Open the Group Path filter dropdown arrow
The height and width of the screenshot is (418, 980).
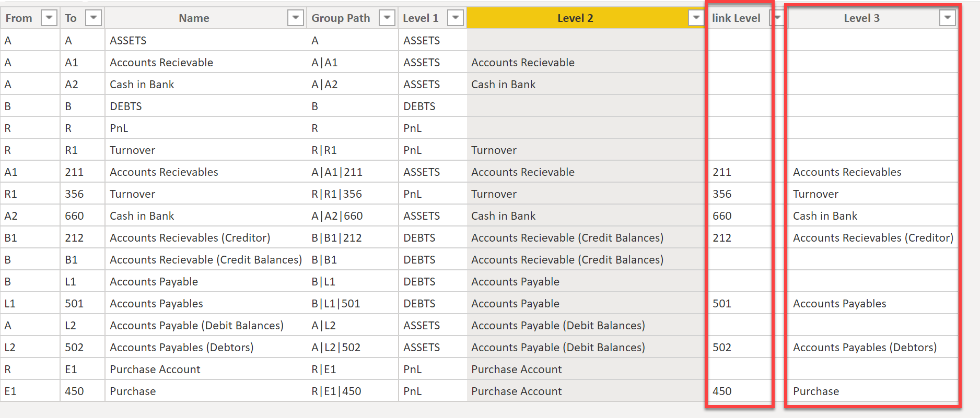coord(387,18)
